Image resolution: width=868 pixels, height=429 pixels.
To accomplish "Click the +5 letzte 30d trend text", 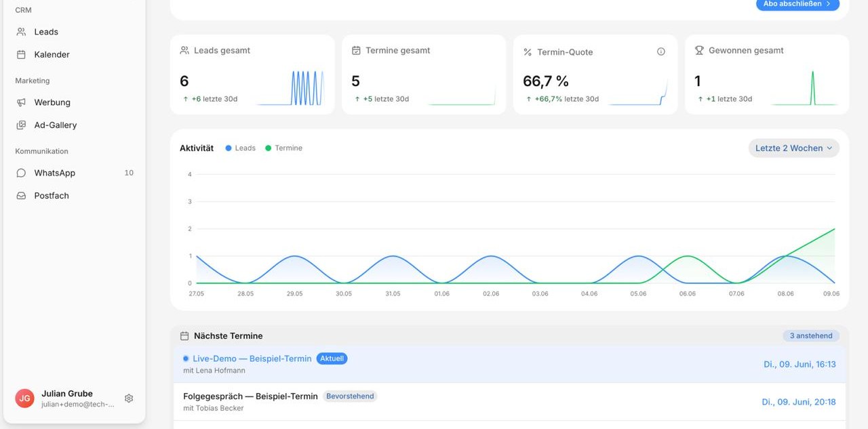I will click(382, 99).
